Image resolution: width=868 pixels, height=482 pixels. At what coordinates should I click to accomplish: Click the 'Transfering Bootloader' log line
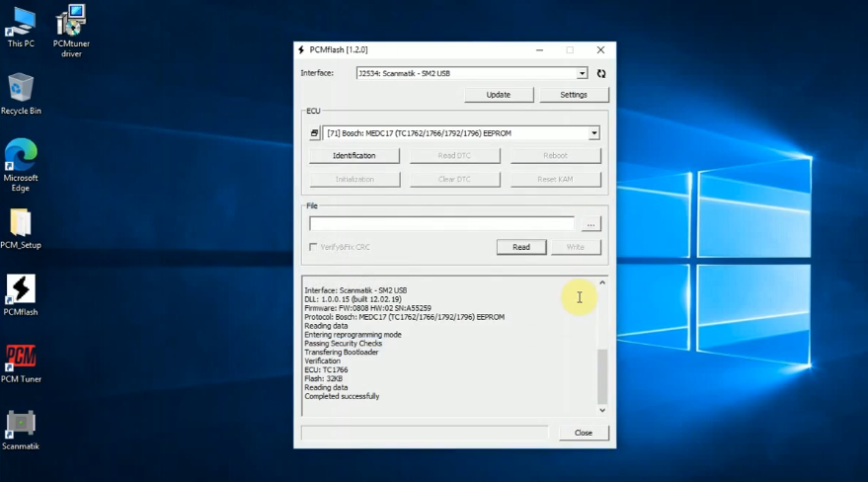(341, 352)
